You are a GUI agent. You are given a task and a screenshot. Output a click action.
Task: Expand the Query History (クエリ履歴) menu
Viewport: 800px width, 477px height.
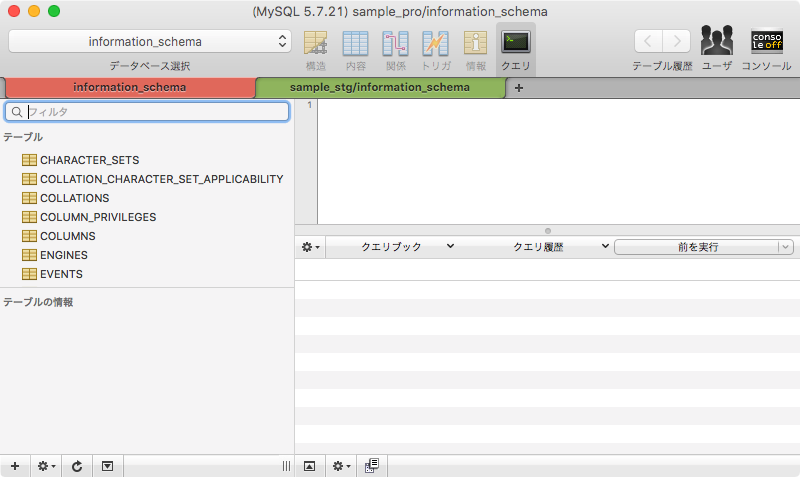tap(560, 247)
